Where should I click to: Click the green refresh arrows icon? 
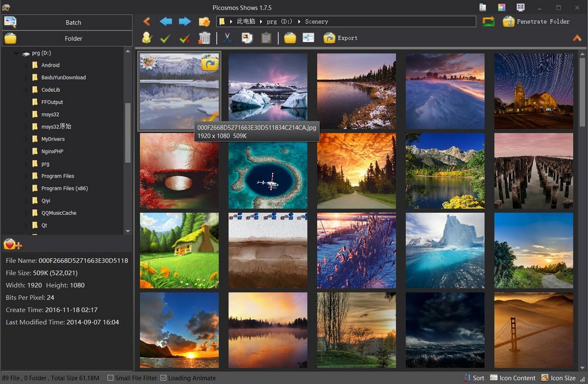tap(488, 21)
